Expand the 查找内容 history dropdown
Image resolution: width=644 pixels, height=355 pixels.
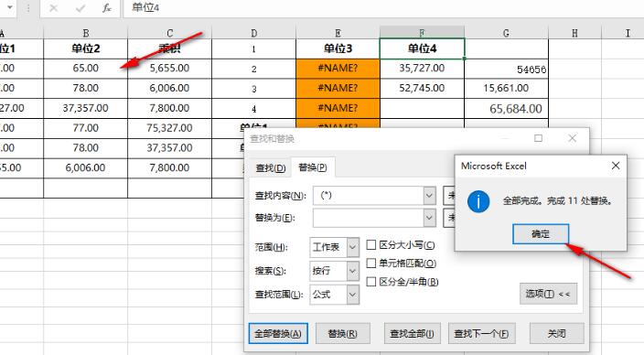click(429, 196)
